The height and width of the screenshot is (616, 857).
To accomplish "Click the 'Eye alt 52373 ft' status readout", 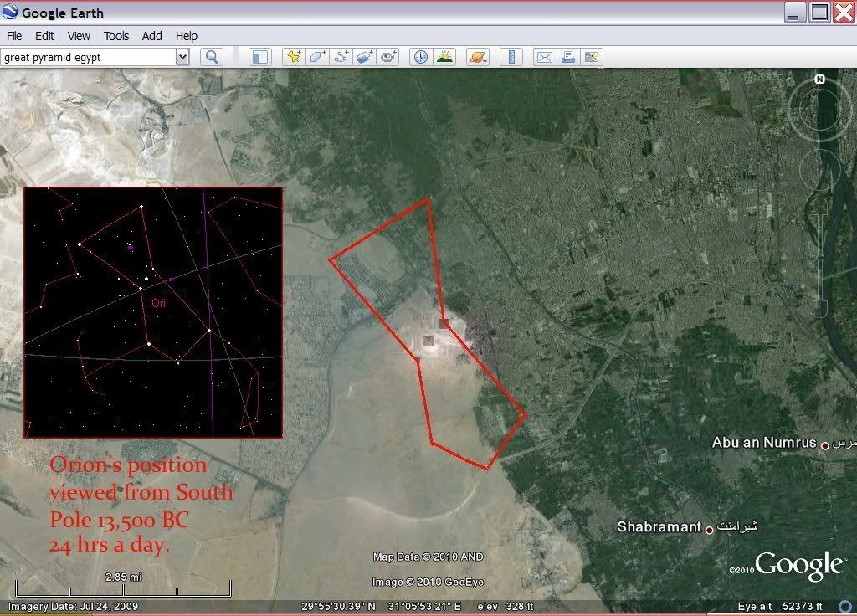I will [x=780, y=606].
